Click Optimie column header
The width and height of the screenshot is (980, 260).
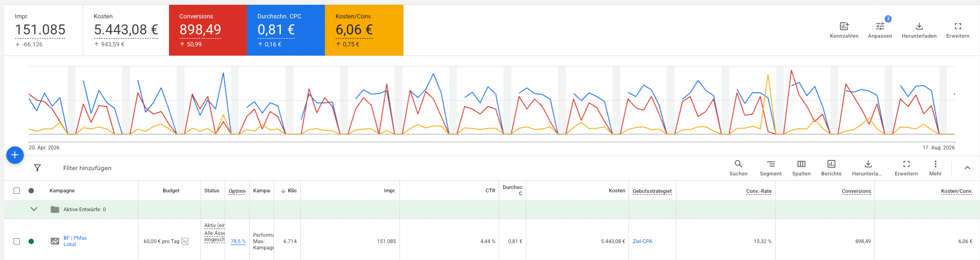pos(237,191)
